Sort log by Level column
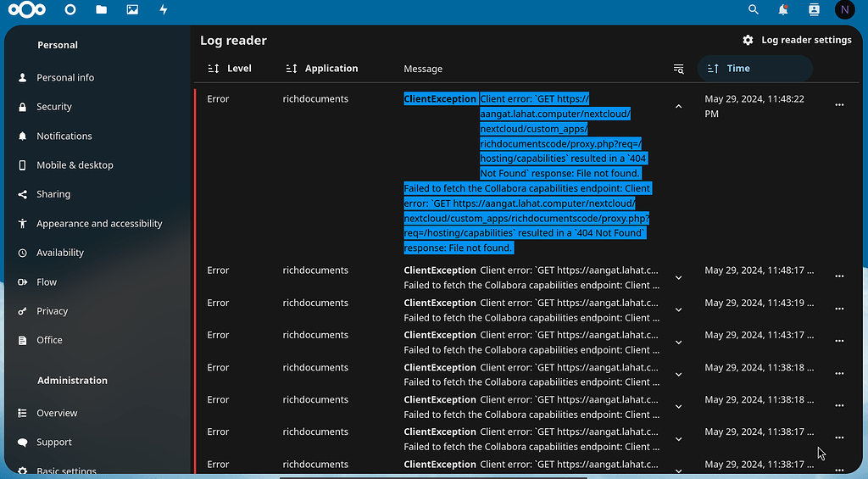This screenshot has height=479, width=868. pyautogui.click(x=230, y=69)
